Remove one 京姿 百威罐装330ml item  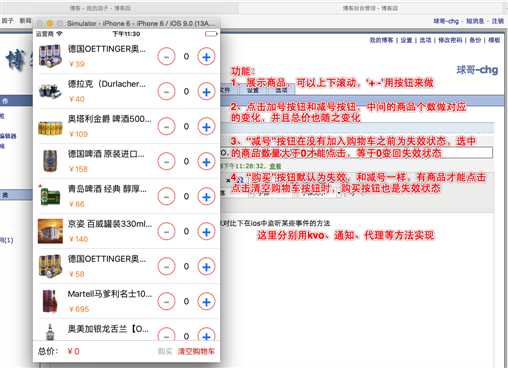click(x=166, y=232)
